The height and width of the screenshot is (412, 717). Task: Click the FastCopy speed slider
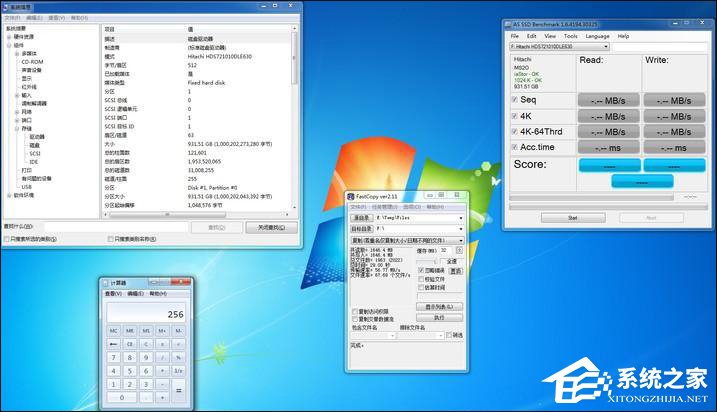pyautogui.click(x=426, y=261)
